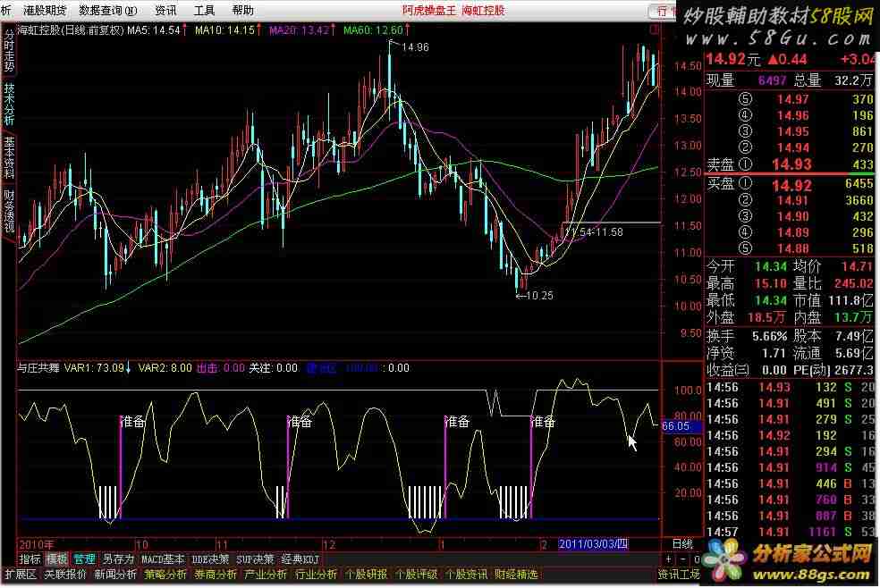The image size is (880, 588).
Task: Switch to 技术分析 side tab
Action: [x=9, y=104]
